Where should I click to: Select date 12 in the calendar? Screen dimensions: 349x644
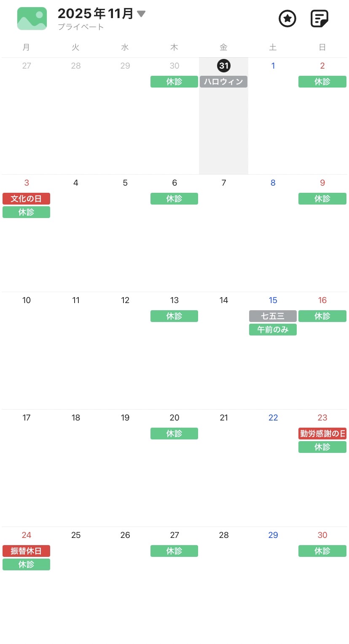125,301
